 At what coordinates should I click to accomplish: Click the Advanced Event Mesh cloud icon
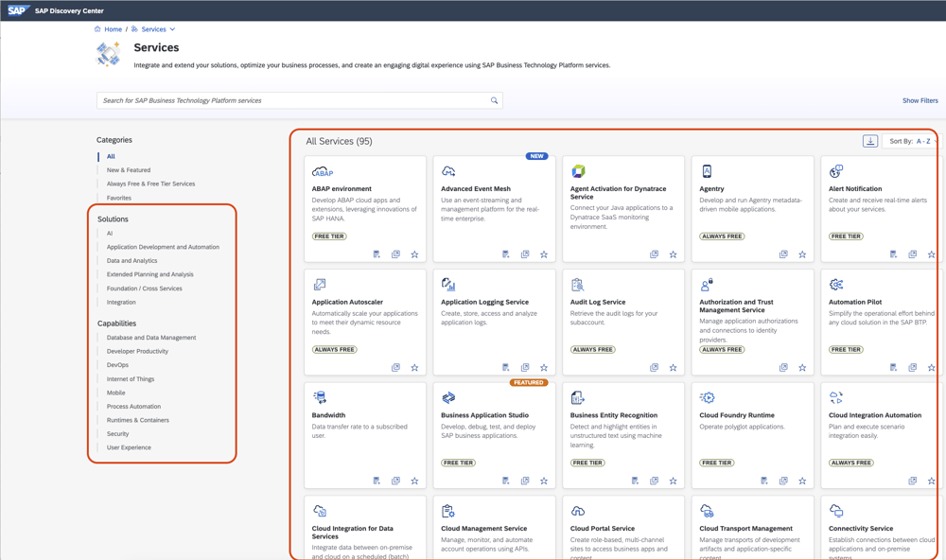[448, 170]
